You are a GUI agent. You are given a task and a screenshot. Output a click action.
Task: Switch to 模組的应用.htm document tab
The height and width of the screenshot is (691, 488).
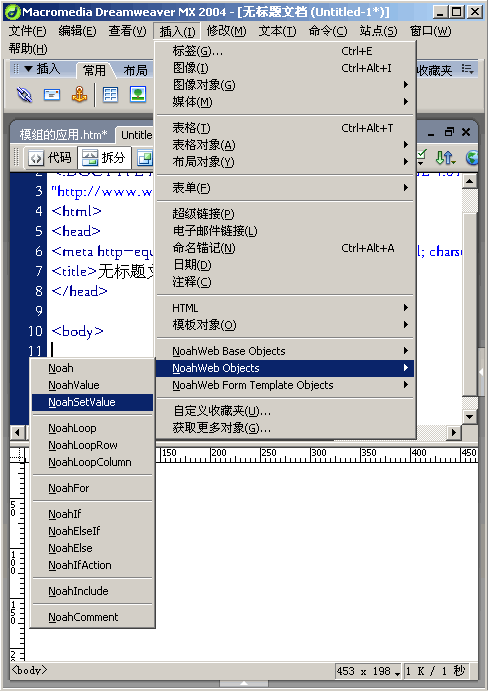(x=63, y=134)
